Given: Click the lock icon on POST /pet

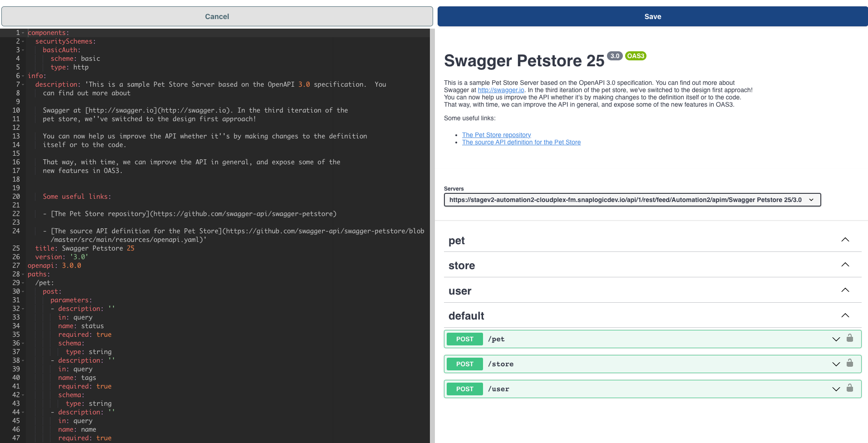Looking at the screenshot, I should (x=850, y=338).
